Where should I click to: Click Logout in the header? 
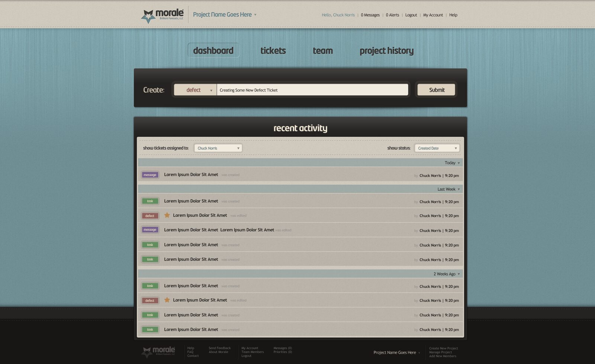coord(411,15)
